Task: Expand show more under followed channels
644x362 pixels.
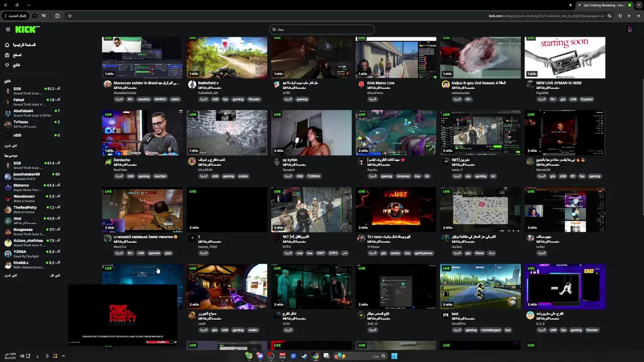Action: pyautogui.click(x=11, y=146)
